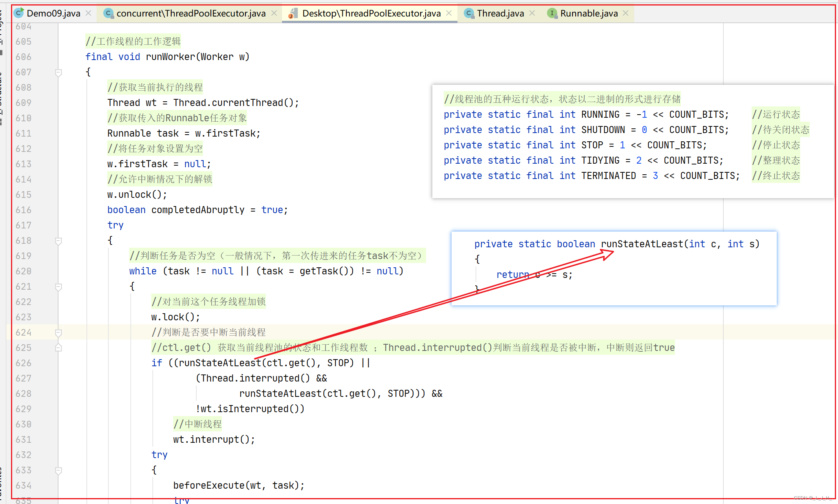The width and height of the screenshot is (838, 504).
Task: Click the RUNNING constant in the popup
Action: click(600, 115)
